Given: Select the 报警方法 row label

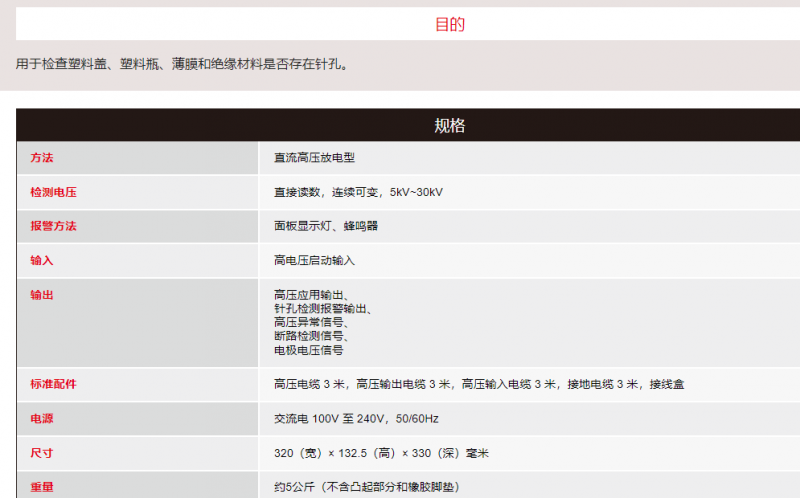Looking at the screenshot, I should (x=54, y=226).
